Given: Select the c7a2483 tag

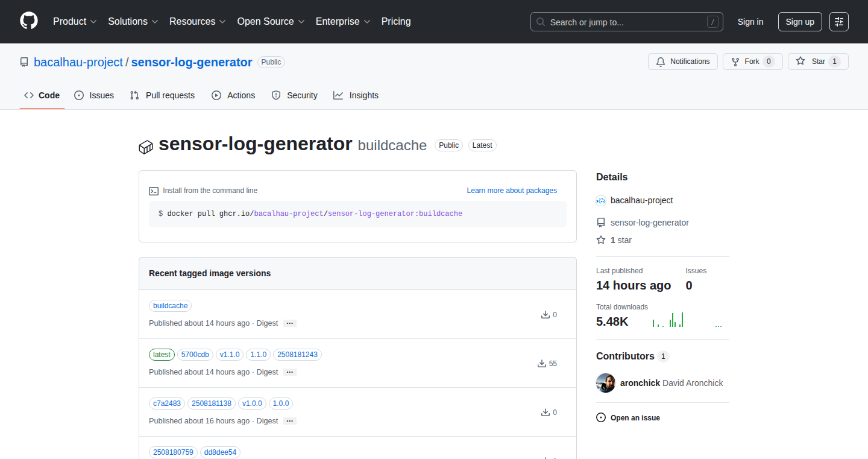Looking at the screenshot, I should pyautogui.click(x=167, y=404).
